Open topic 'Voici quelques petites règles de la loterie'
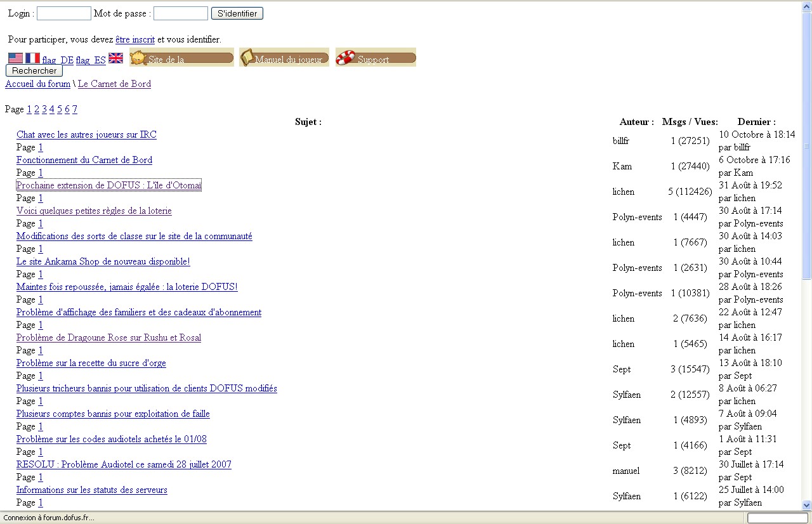Image resolution: width=812 pixels, height=524 pixels. click(94, 211)
